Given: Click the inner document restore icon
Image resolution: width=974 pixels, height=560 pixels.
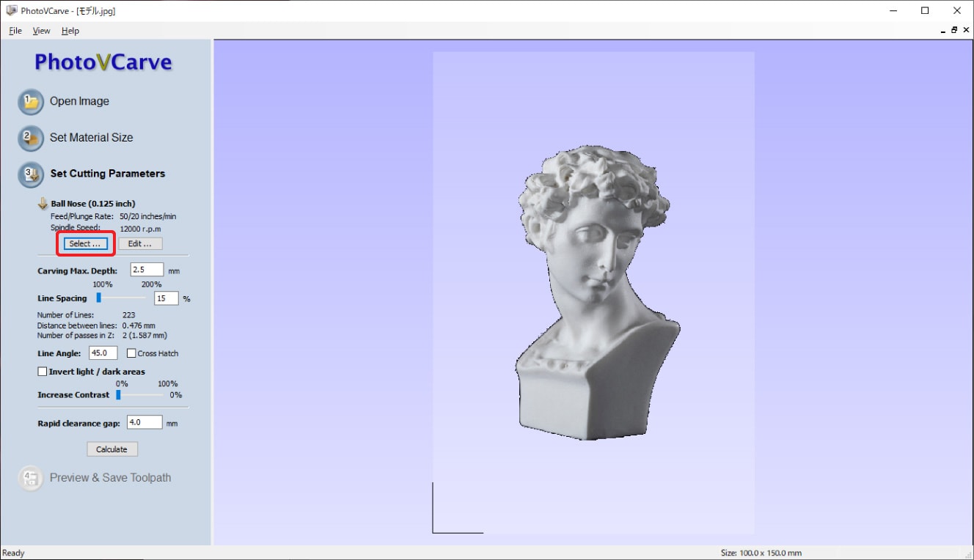Looking at the screenshot, I should coord(954,31).
